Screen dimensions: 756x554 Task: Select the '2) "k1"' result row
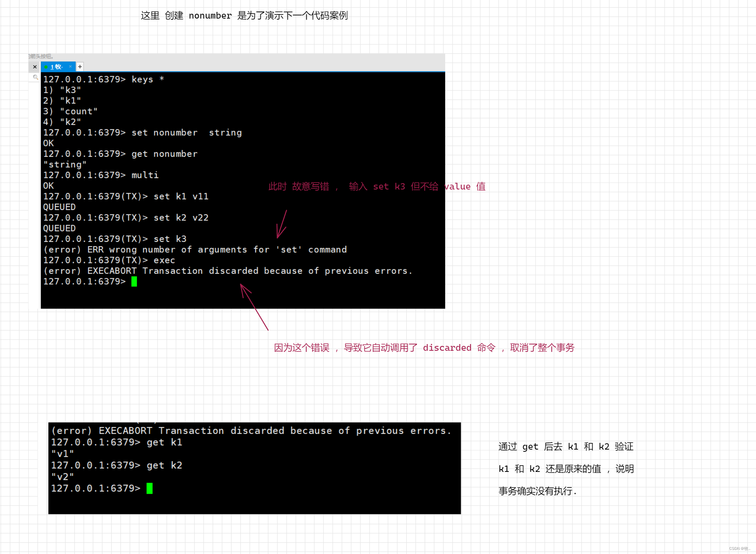point(62,101)
